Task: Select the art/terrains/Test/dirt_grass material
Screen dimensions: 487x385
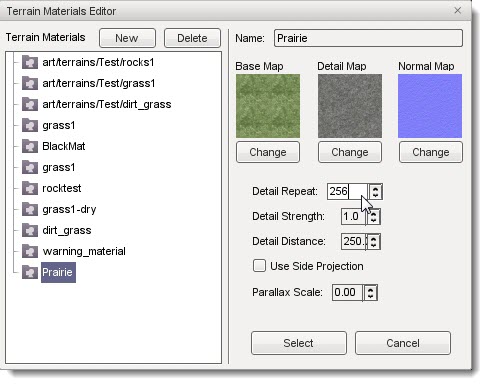Action: pos(107,104)
